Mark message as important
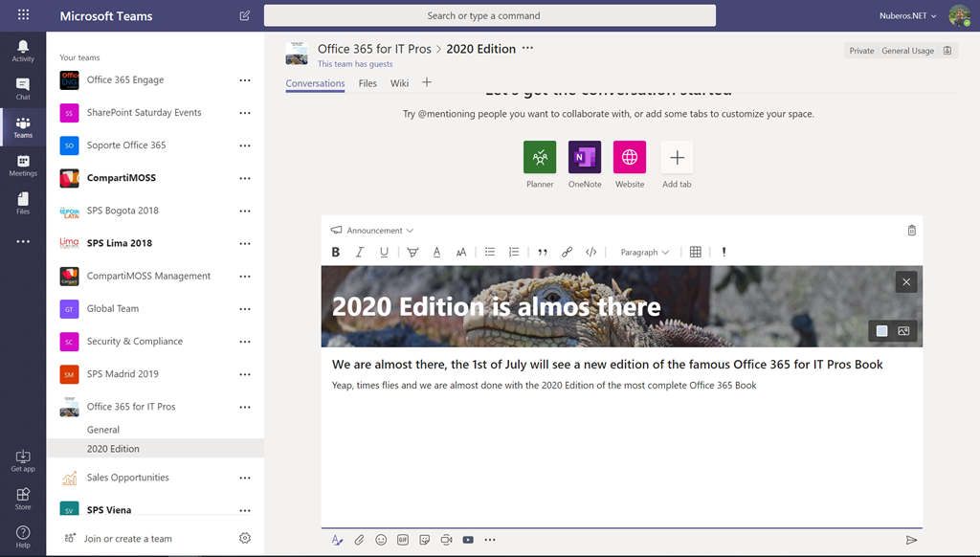Image resolution: width=980 pixels, height=557 pixels. [724, 252]
